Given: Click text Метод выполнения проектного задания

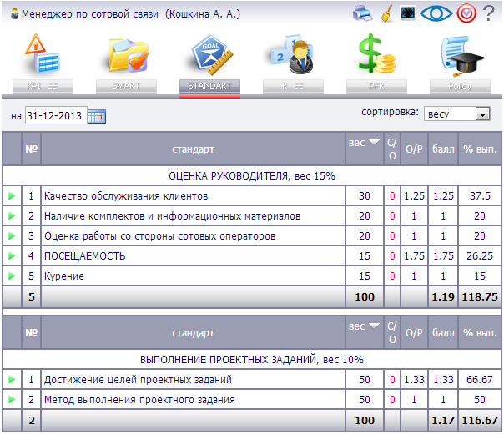Looking at the screenshot, I should (x=139, y=400).
